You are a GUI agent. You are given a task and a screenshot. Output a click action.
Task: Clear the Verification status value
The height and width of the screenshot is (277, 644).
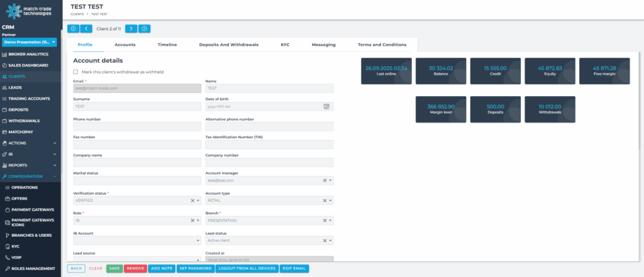pos(192,200)
